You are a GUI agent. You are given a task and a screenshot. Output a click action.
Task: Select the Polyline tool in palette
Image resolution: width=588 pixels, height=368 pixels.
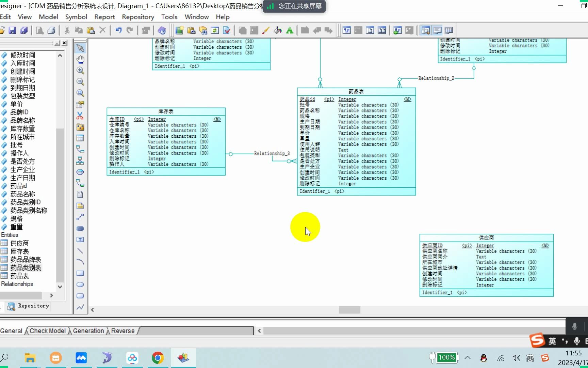click(x=80, y=307)
